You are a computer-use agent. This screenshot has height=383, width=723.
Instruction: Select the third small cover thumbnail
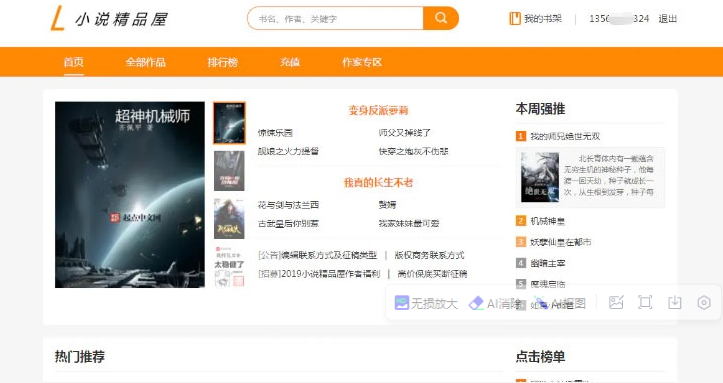(229, 218)
